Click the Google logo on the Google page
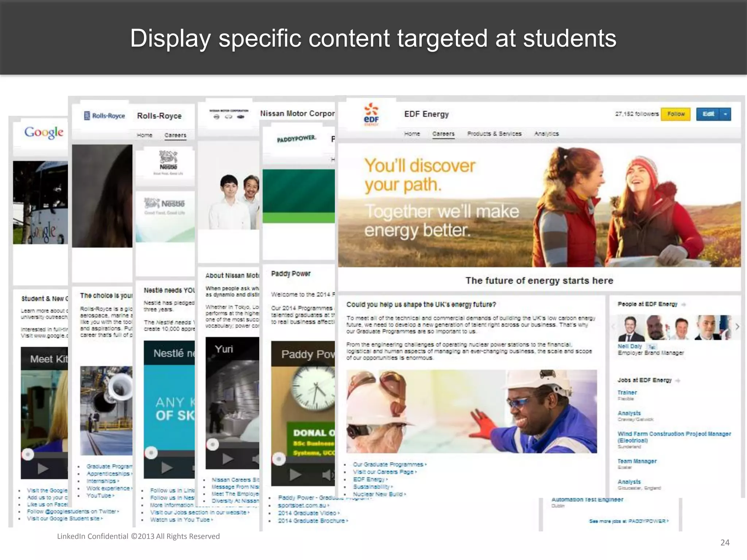Image resolution: width=747 pixels, height=560 pixels. pos(44,132)
